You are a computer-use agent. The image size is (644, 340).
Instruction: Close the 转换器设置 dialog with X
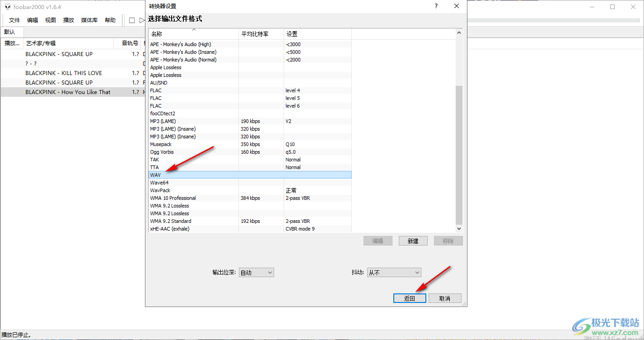tap(457, 6)
